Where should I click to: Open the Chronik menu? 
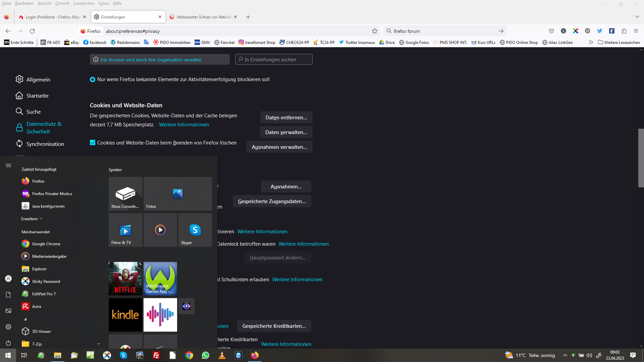pyautogui.click(x=62, y=3)
